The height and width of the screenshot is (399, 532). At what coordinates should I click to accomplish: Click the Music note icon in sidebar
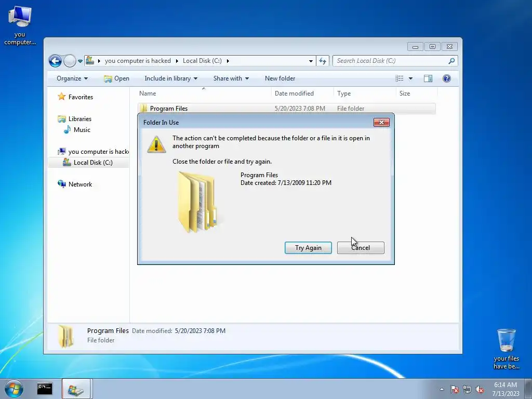(x=67, y=129)
